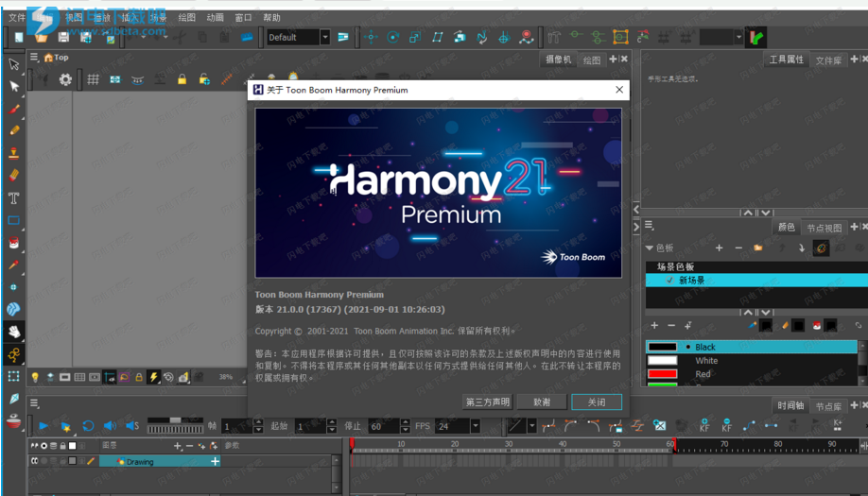Click the yellow frame node icon in toolbar
The height and width of the screenshot is (496, 868).
point(620,37)
